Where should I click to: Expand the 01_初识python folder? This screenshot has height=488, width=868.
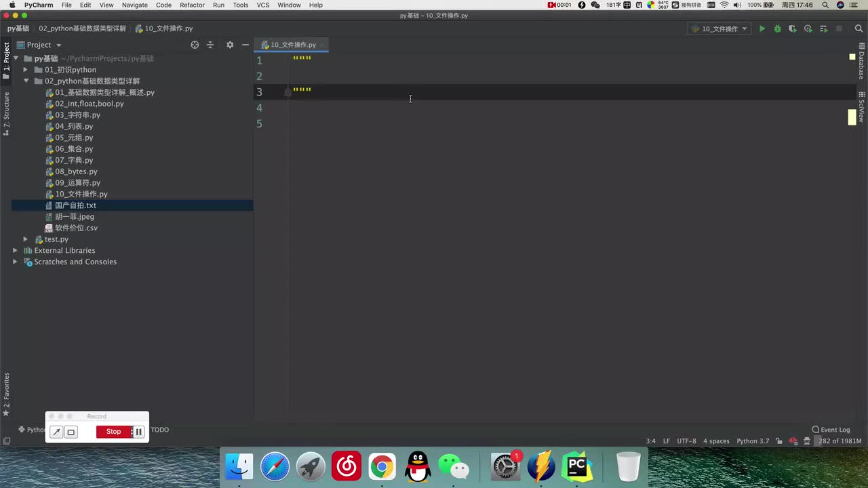coord(26,70)
